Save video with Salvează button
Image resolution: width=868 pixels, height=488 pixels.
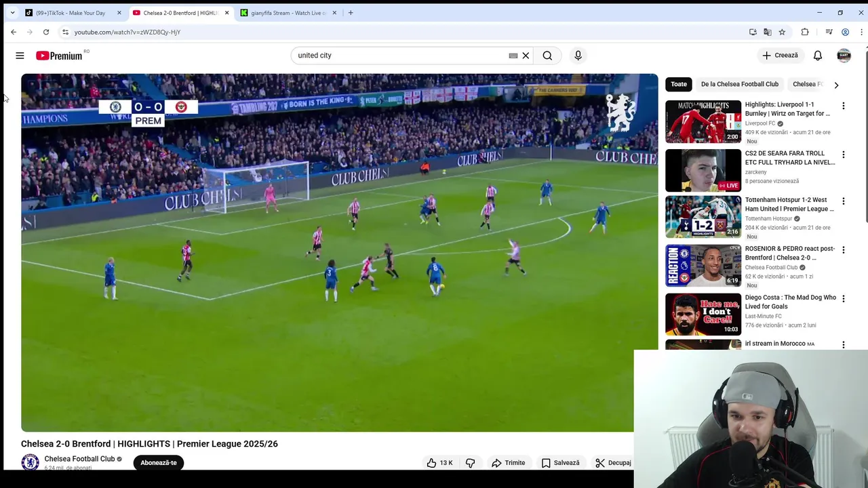pyautogui.click(x=560, y=463)
